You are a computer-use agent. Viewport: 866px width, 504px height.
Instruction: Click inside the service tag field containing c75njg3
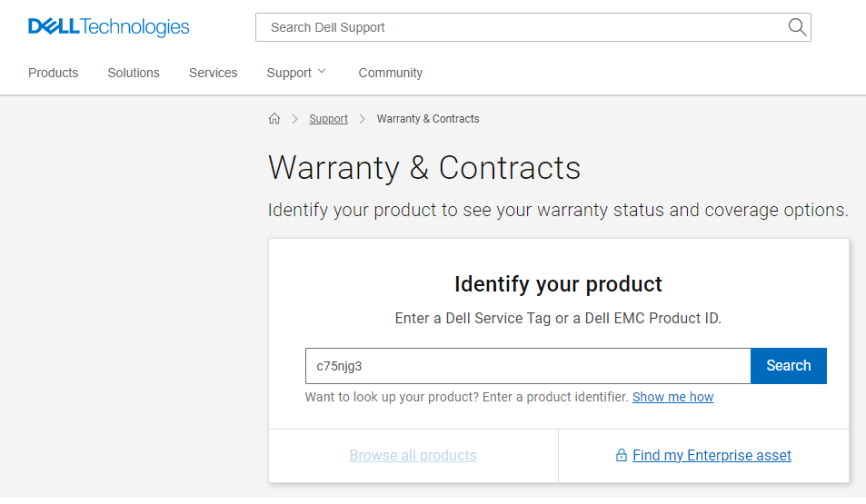(528, 366)
